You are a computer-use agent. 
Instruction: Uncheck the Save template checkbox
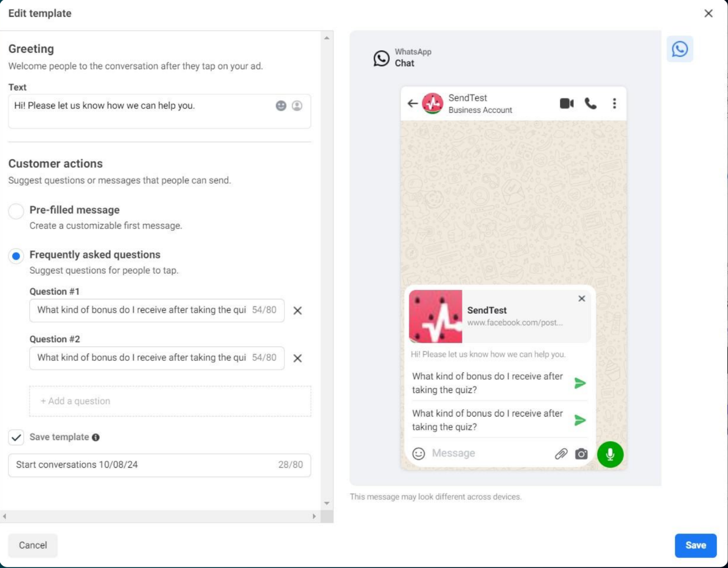tap(16, 438)
